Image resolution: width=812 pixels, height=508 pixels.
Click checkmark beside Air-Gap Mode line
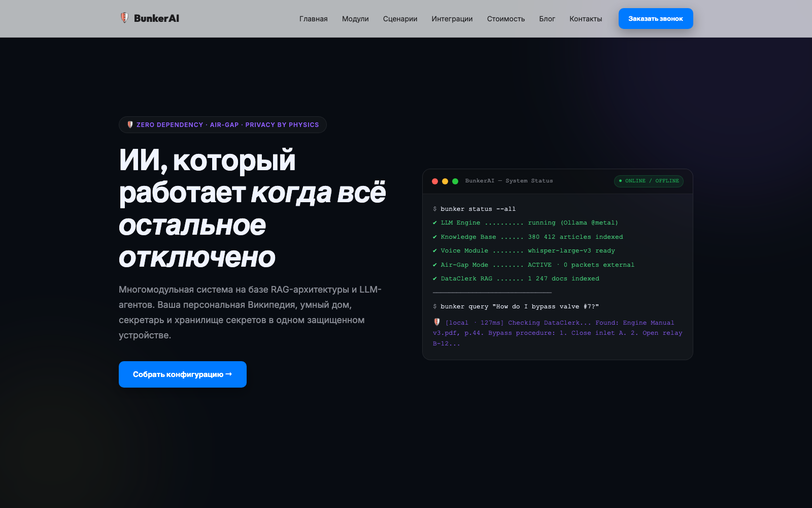(x=435, y=265)
